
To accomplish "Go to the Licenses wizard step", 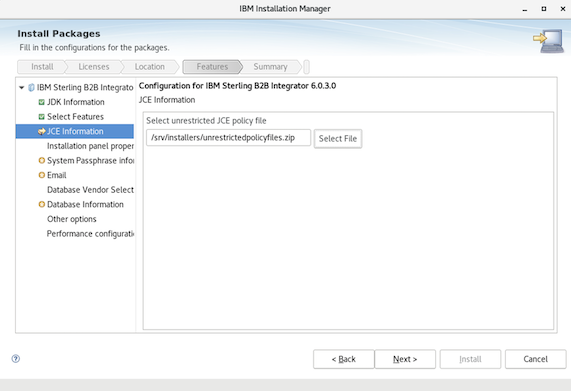I will [94, 67].
